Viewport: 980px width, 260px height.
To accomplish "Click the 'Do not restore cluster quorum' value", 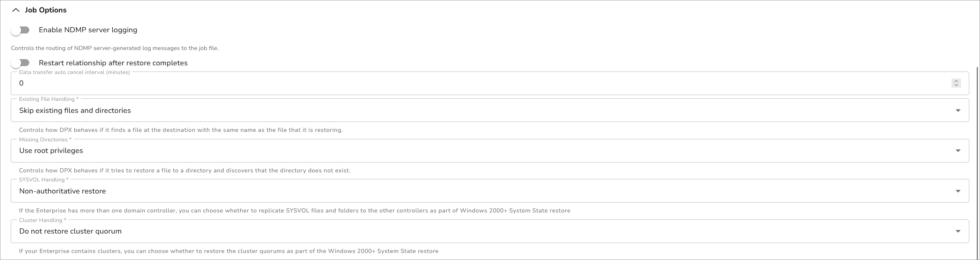I will point(70,231).
